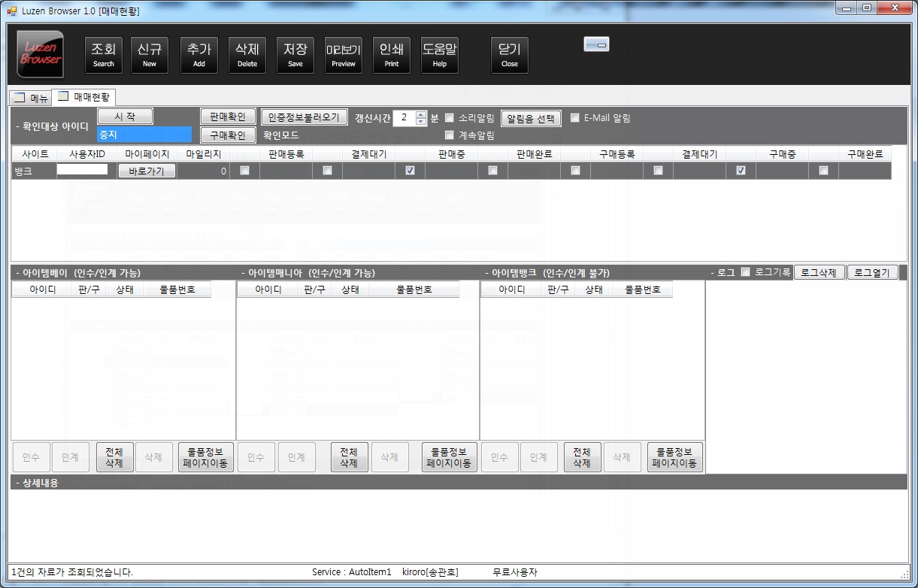Image resolution: width=918 pixels, height=588 pixels.
Task: Click the 삭제 Delete toolbar button
Action: tap(247, 55)
